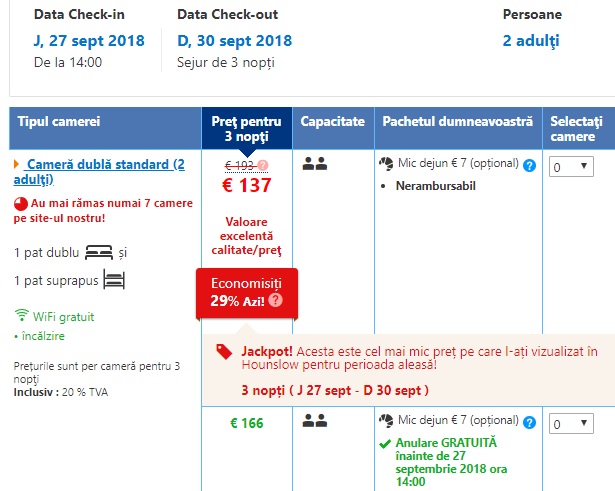Viewport: 615px width, 491px height.
Task: Open the room quantity dropdown for the €137 rate
Action: [573, 167]
